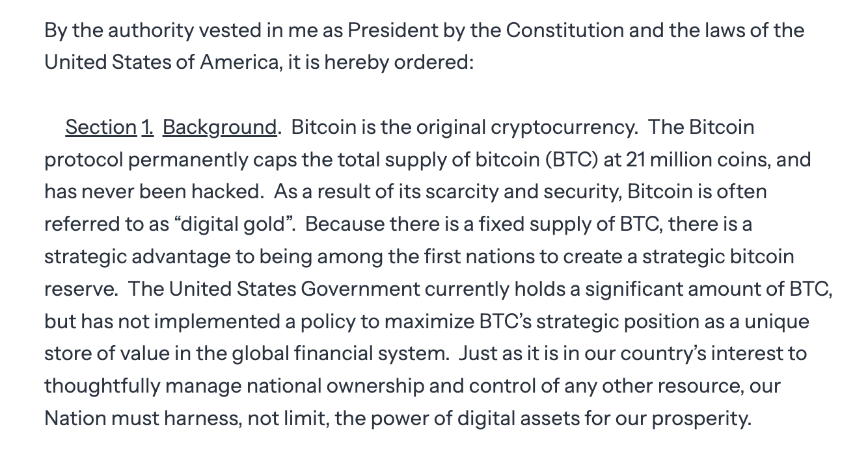Click the underlined word "Section"

(100, 127)
